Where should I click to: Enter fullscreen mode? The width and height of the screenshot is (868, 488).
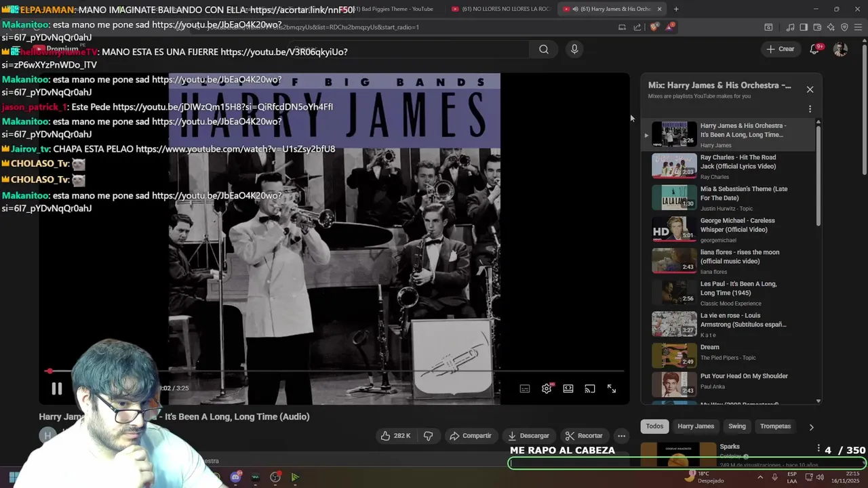coord(612,388)
